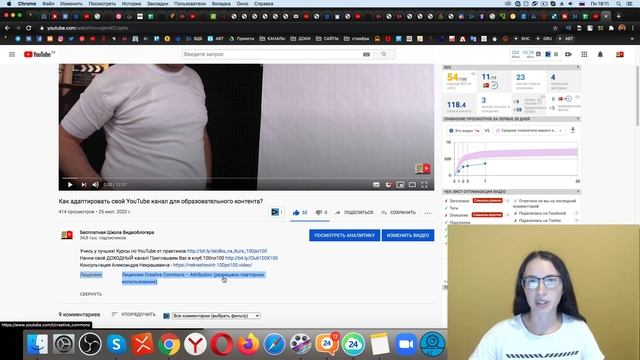Image resolution: width=640 pixels, height=360 pixels.
Task: Share the video via ПОДЕЛИТЬСЯ
Action: 354,212
